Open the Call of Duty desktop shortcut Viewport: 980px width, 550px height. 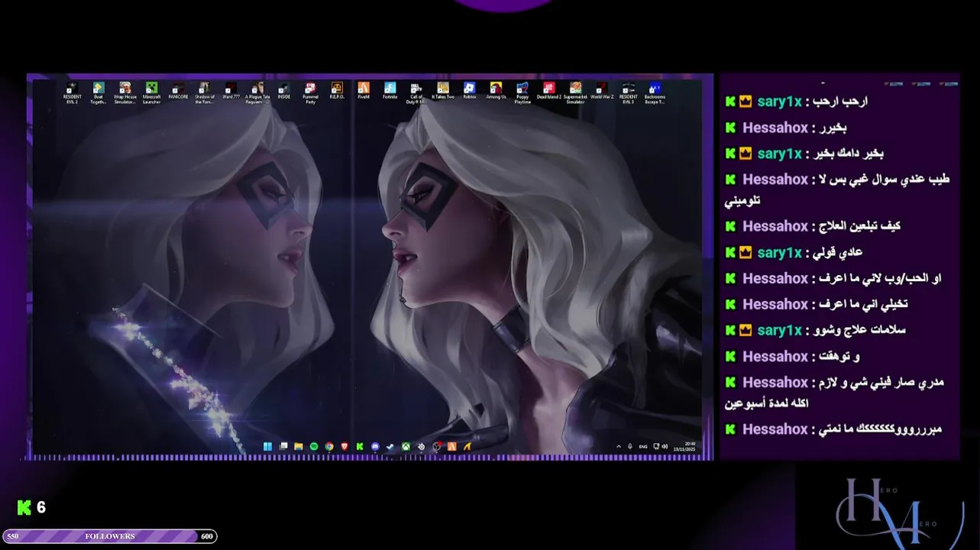pyautogui.click(x=416, y=92)
